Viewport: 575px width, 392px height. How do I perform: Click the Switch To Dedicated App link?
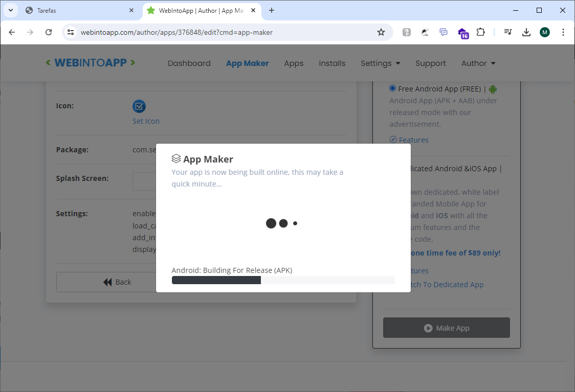(x=447, y=285)
